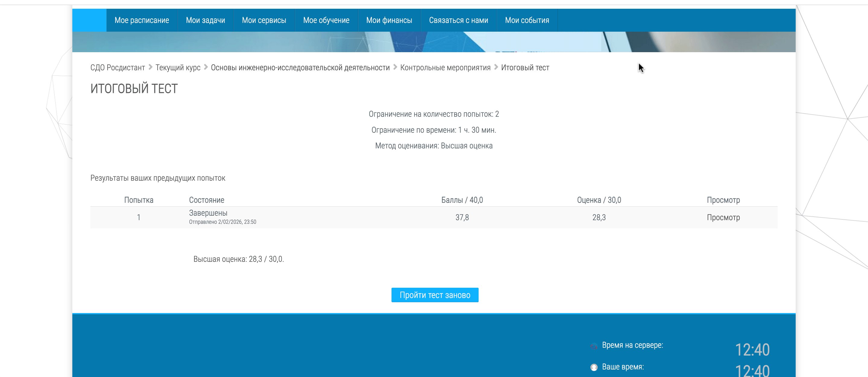Viewport: 868px width, 377px height.
Task: Click chevron before 'Итоговый тест' breadcrumb
Action: tap(496, 68)
